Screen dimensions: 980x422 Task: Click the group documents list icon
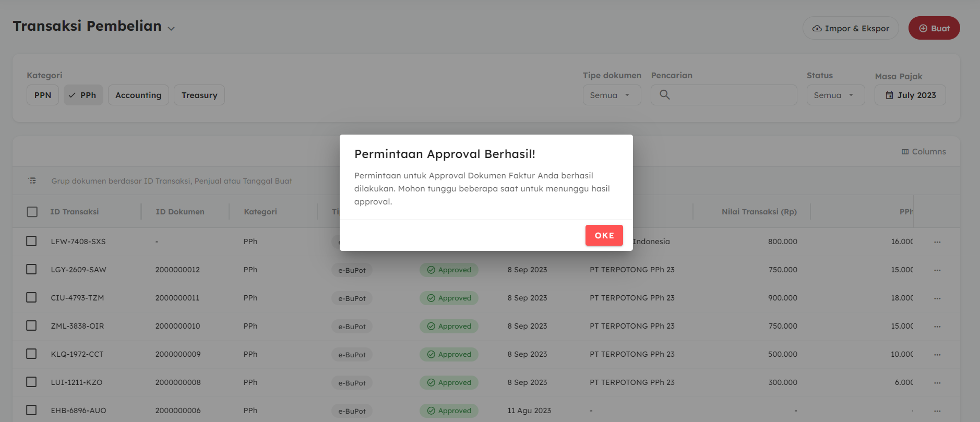tap(32, 180)
